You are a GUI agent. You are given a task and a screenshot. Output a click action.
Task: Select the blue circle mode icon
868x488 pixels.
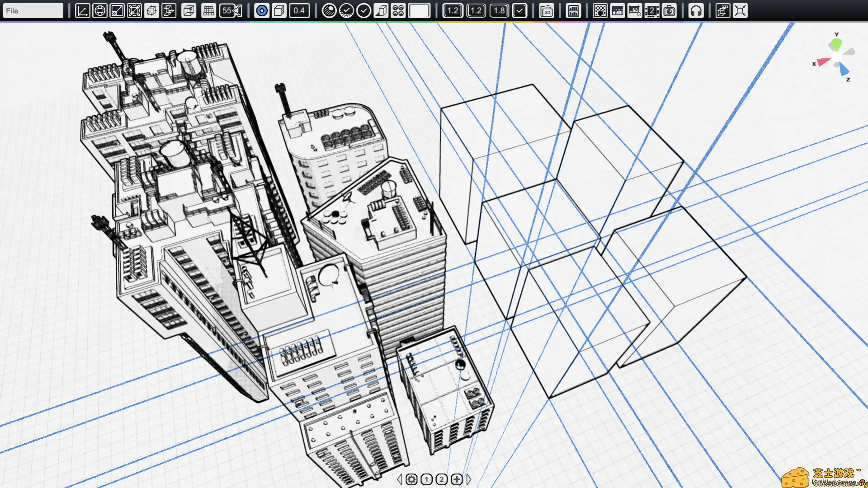point(261,11)
